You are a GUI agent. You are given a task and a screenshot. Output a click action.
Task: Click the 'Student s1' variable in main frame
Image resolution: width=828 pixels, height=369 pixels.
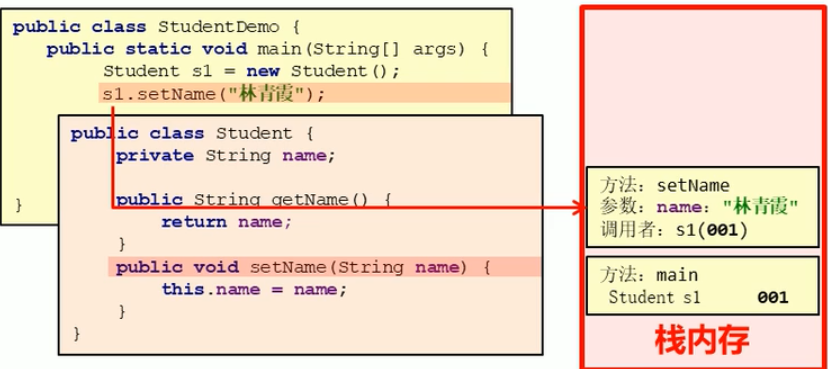click(x=654, y=297)
